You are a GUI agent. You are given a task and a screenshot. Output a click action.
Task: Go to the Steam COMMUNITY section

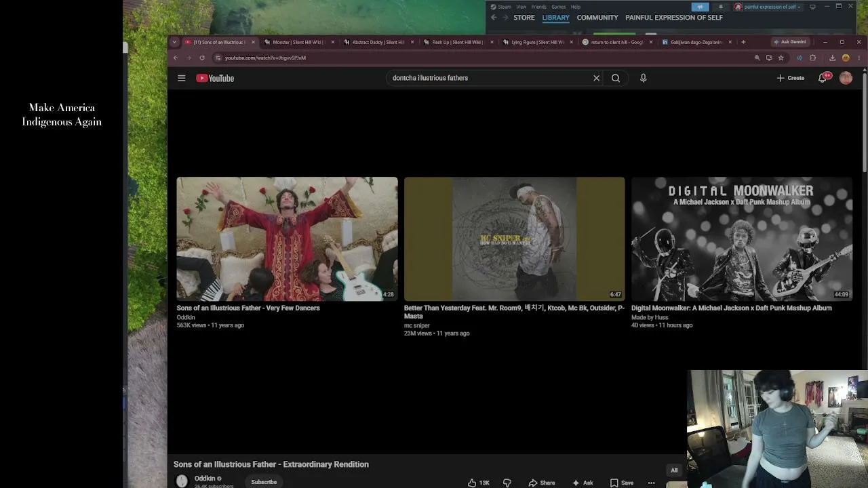pyautogui.click(x=597, y=18)
